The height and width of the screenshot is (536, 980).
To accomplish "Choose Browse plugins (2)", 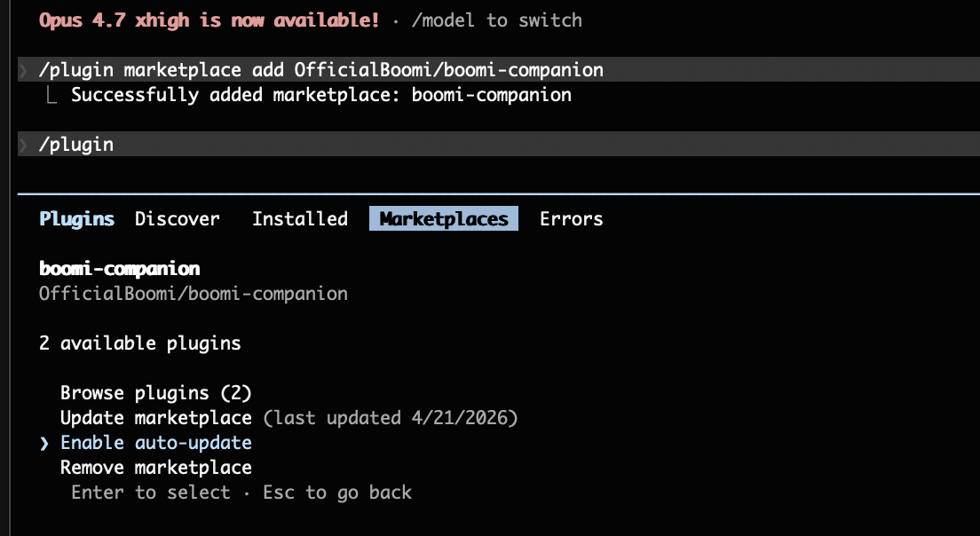I will click(x=155, y=393).
